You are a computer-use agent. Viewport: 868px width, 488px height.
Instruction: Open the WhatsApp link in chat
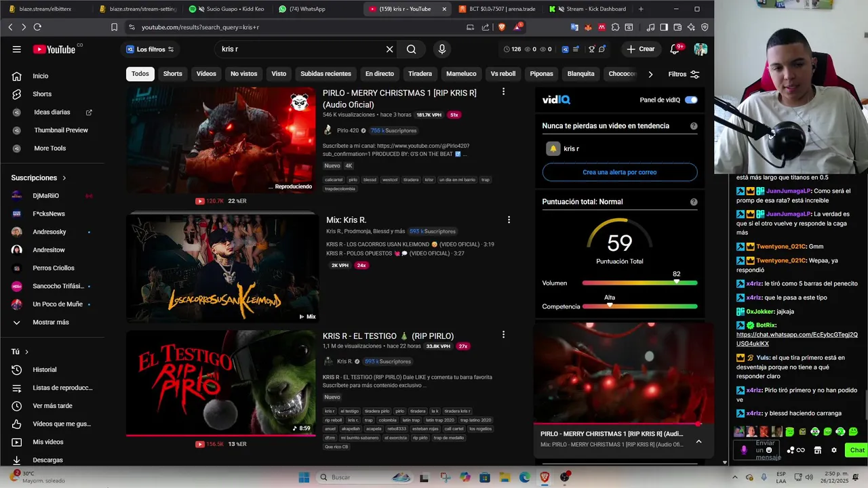(x=797, y=339)
